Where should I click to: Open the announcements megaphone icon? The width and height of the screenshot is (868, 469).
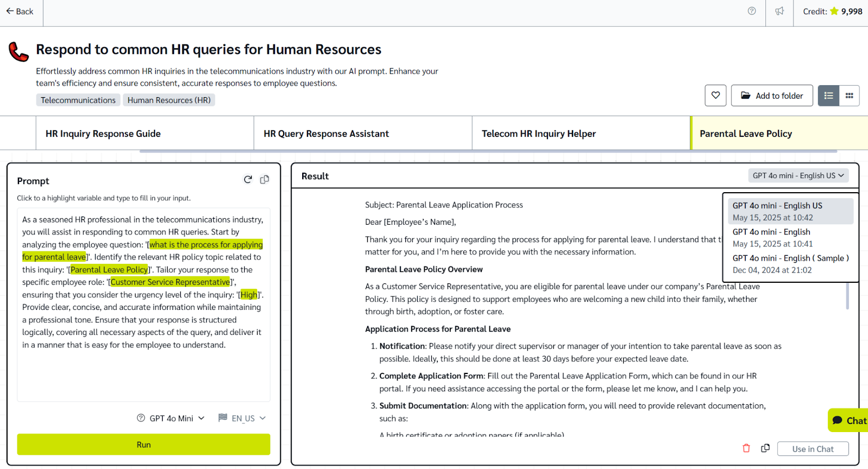pos(780,11)
